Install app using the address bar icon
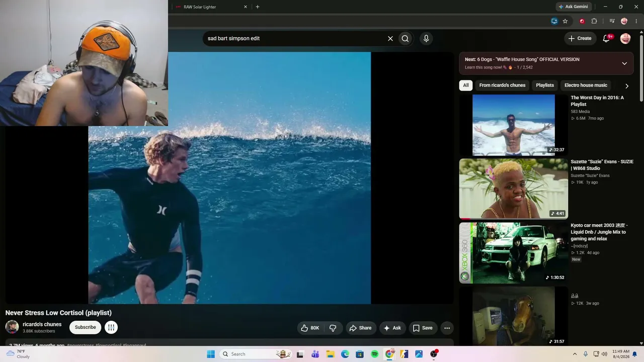The height and width of the screenshot is (362, 644). (x=554, y=21)
